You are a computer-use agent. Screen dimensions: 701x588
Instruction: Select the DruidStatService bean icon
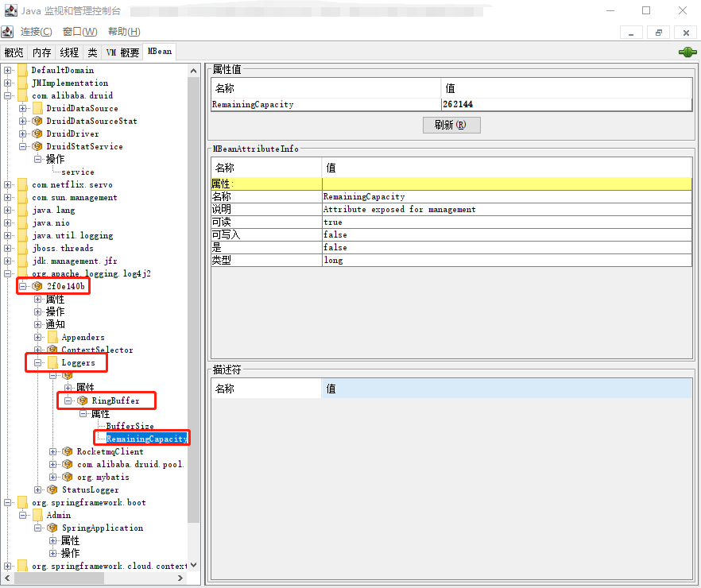click(37, 146)
